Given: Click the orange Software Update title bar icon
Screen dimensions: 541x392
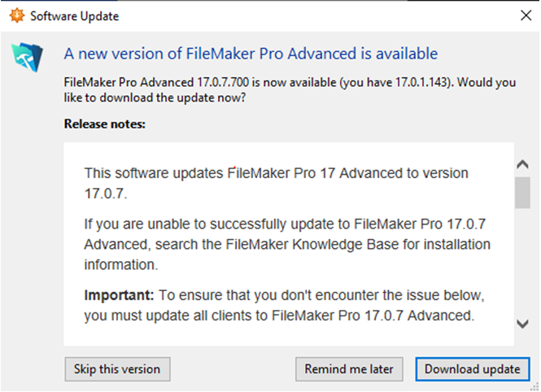Looking at the screenshot, I should [16, 15].
